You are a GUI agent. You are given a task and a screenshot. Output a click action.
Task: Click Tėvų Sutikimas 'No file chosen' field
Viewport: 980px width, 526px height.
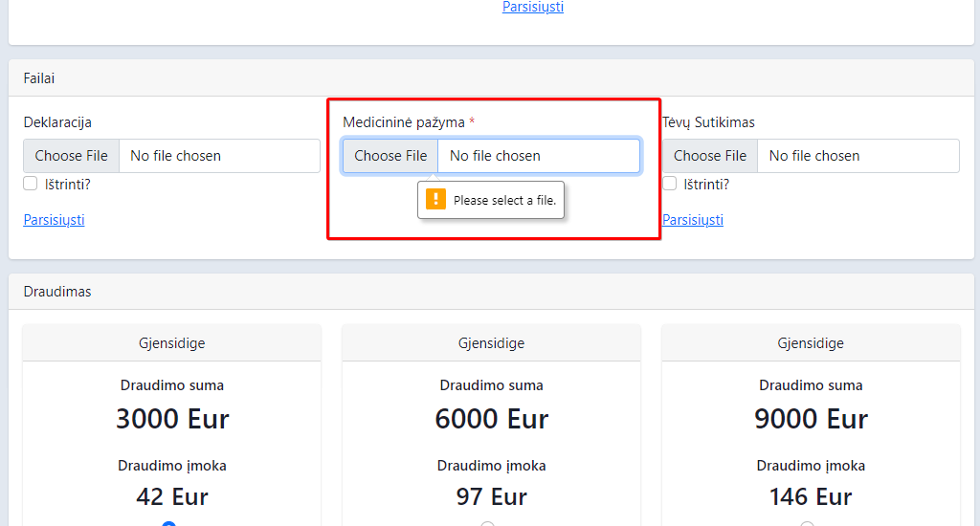click(x=858, y=156)
